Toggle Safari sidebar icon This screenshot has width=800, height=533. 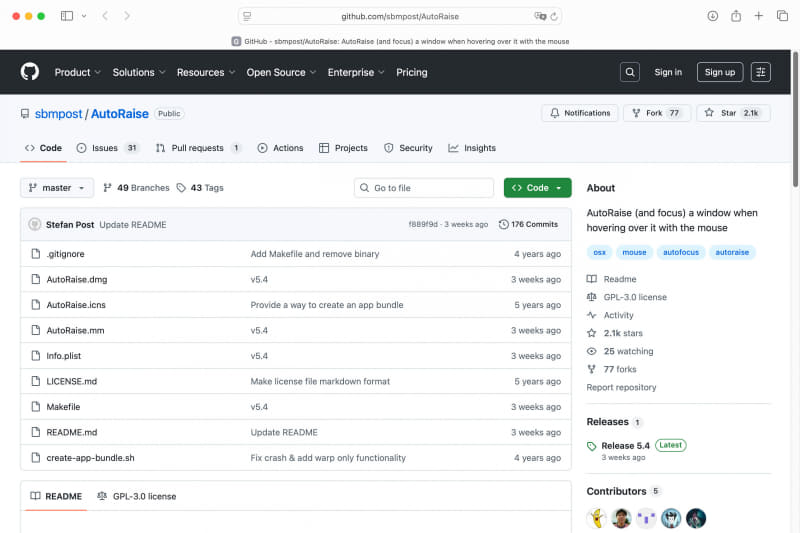click(67, 16)
